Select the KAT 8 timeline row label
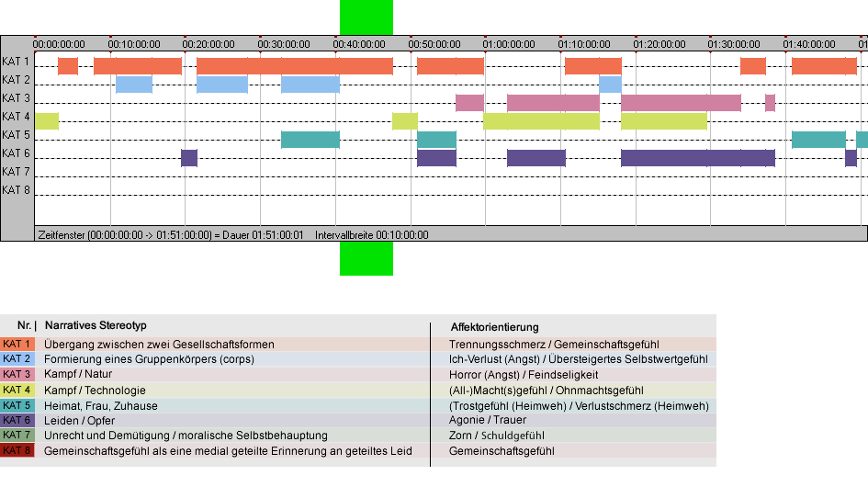The image size is (868, 487). coord(16,189)
